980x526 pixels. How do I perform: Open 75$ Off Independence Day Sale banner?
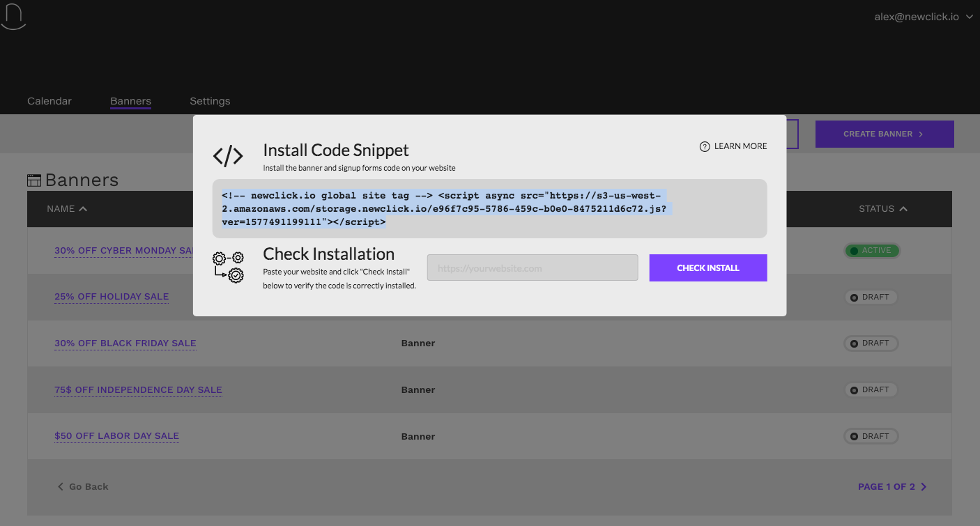tap(138, 390)
